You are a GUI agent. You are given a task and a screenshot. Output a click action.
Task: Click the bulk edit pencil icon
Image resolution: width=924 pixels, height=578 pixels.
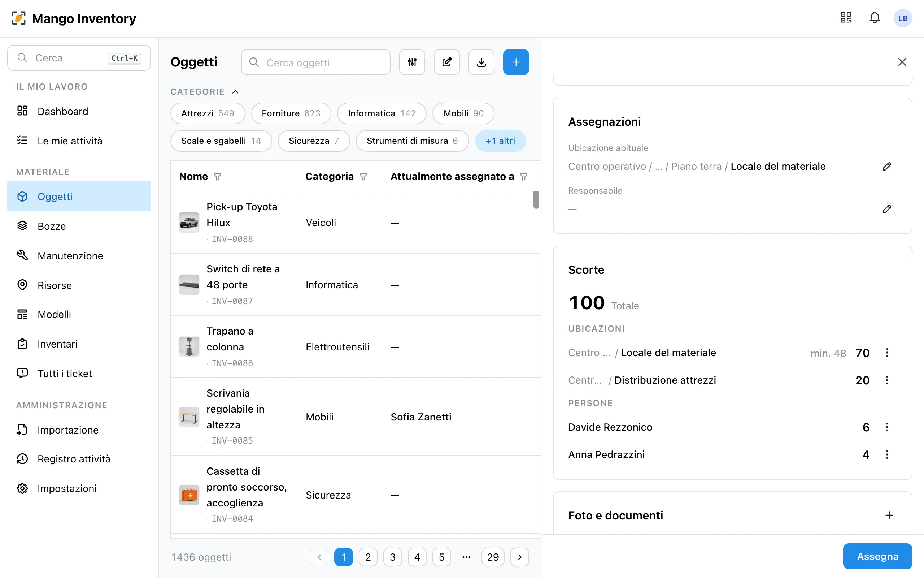tap(447, 62)
